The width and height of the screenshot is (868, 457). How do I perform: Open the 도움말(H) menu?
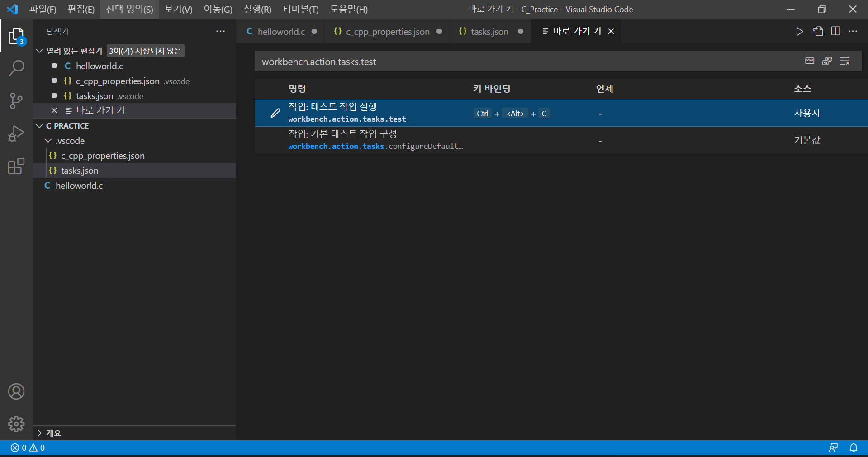point(349,9)
